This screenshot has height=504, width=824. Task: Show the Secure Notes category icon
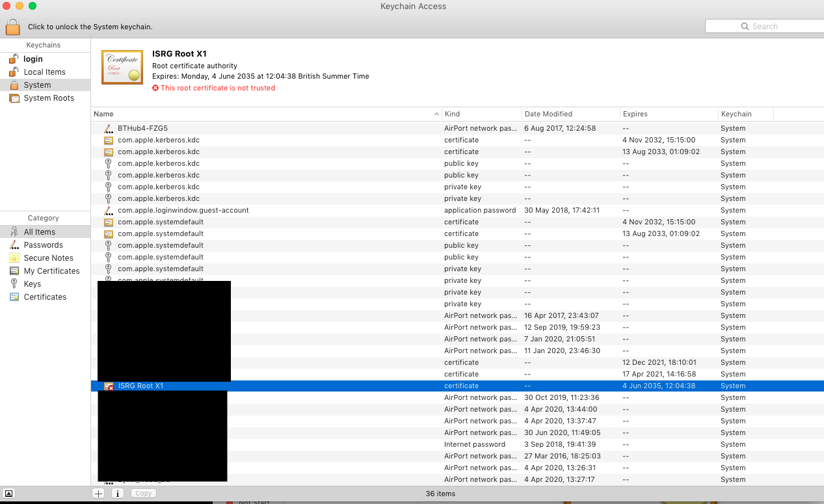tap(14, 258)
